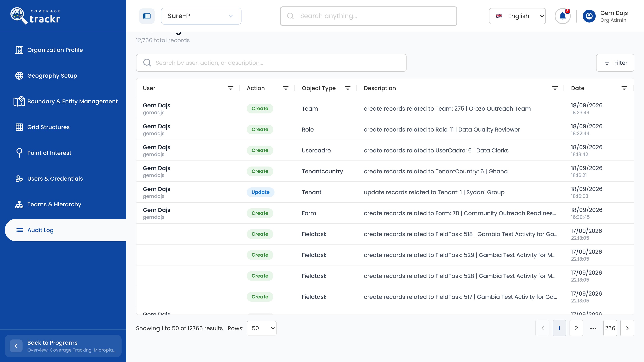
Task: Click date 18/09/2026 18:23:43
Action: coord(586,108)
